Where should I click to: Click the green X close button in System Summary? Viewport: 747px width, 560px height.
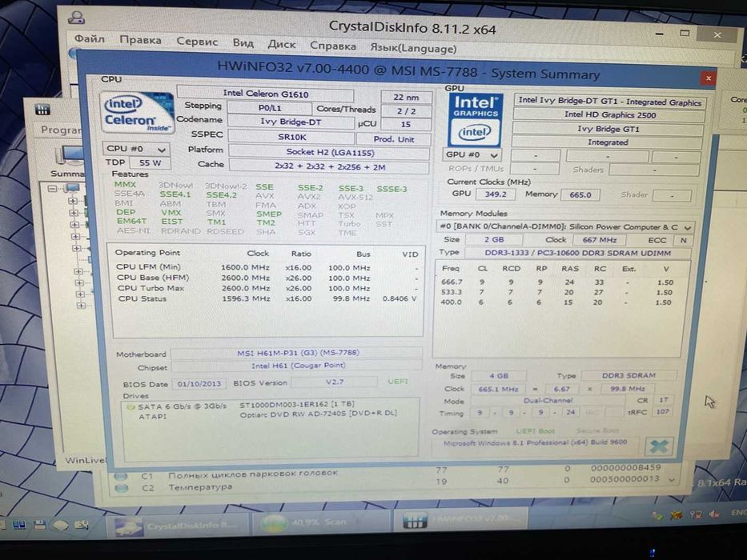(x=659, y=446)
